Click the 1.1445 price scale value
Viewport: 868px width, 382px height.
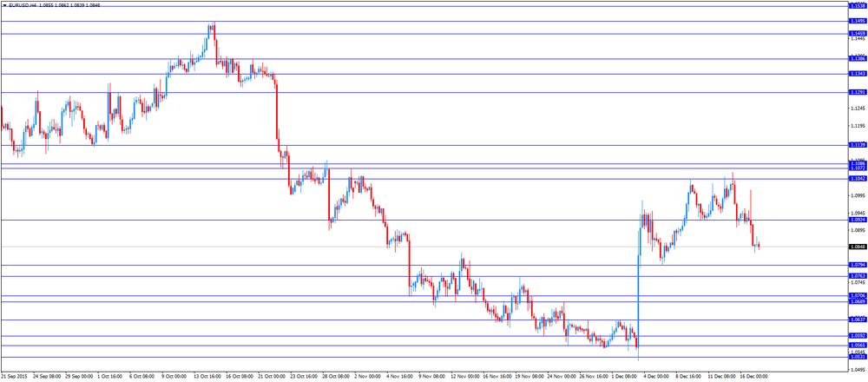pyautogui.click(x=858, y=39)
